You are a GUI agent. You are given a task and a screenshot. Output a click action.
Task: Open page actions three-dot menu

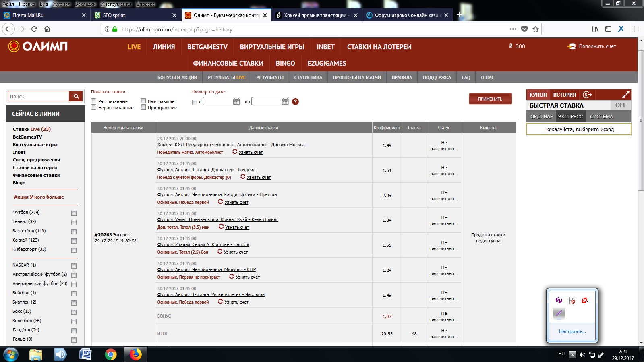tap(513, 29)
